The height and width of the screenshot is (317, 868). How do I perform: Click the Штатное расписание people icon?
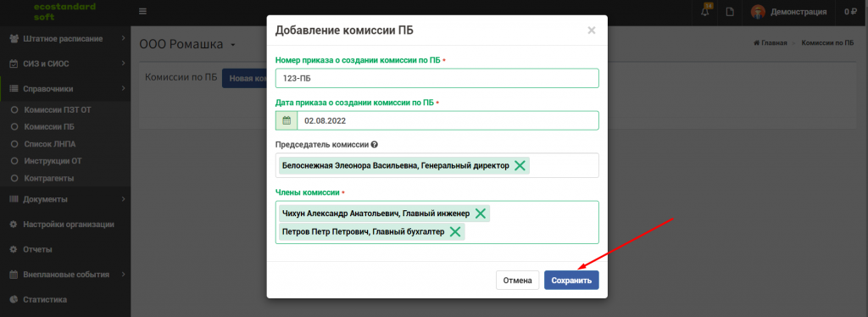[x=14, y=39]
